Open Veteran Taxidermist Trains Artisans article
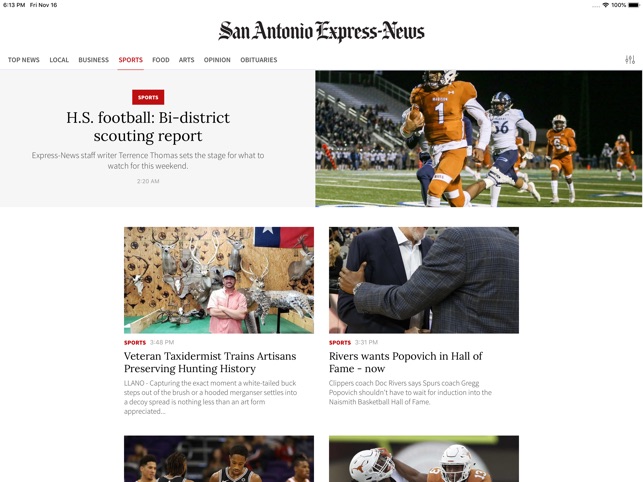Viewport: 643px width, 482px height. tap(210, 362)
